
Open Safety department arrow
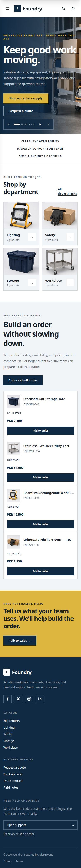70,237
